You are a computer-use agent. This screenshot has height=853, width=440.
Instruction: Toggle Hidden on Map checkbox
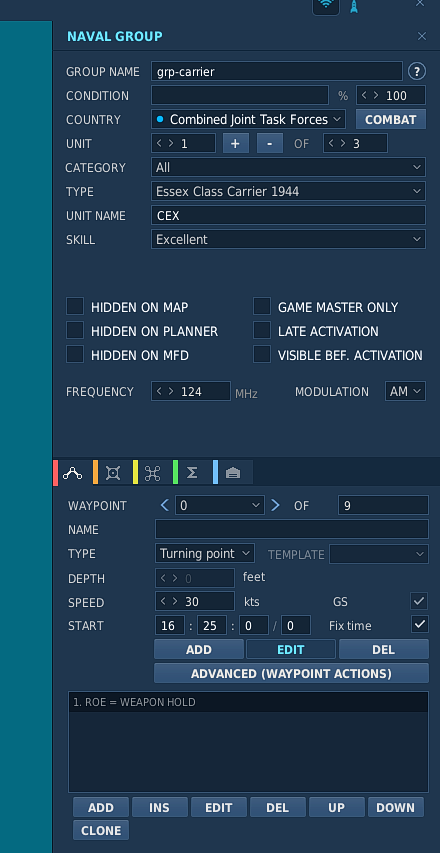coord(75,306)
